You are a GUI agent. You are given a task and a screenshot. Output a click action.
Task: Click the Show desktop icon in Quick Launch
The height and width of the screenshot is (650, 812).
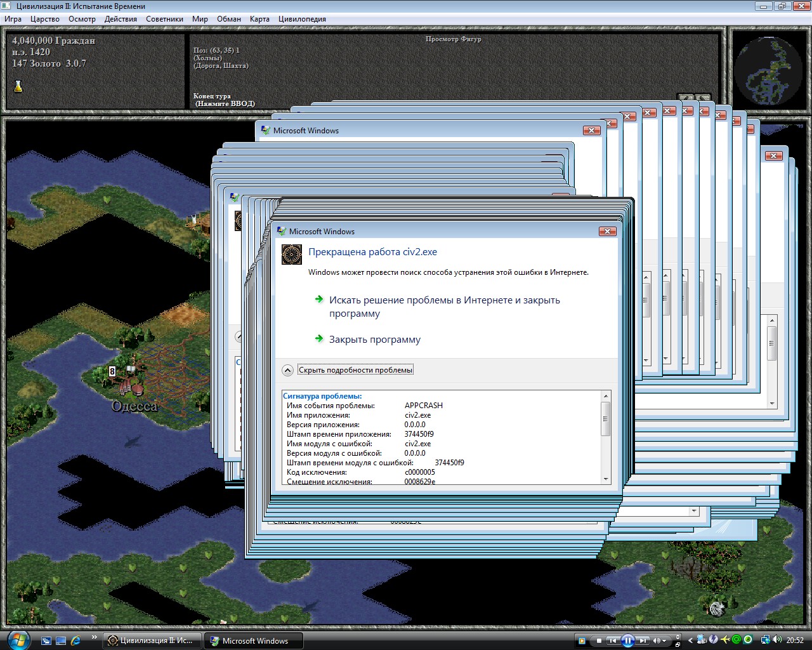[x=61, y=640]
